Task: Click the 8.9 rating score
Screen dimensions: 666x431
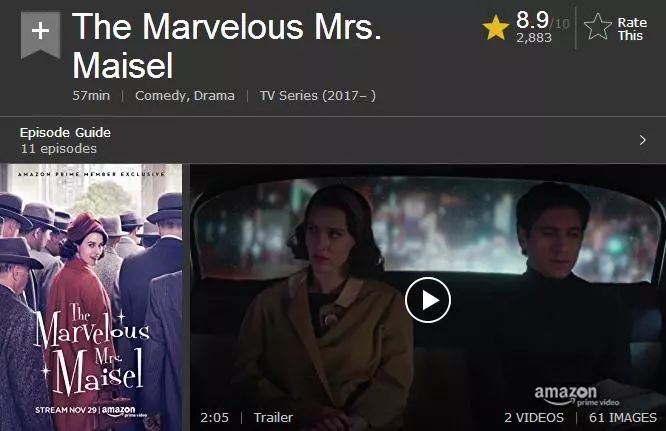Action: [x=532, y=20]
